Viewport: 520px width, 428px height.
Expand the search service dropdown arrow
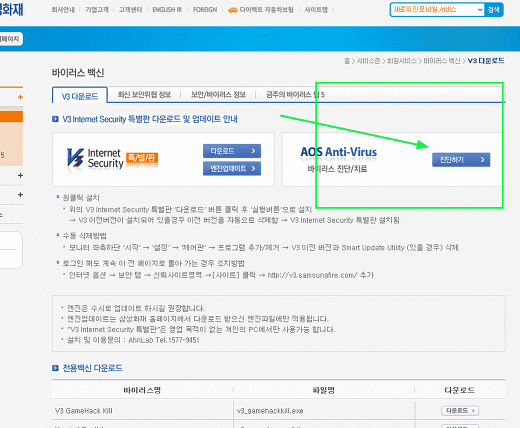pos(480,10)
